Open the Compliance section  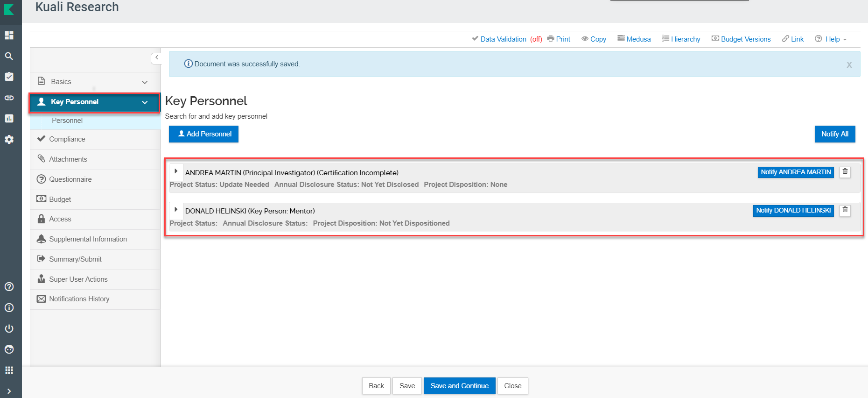pos(95,139)
